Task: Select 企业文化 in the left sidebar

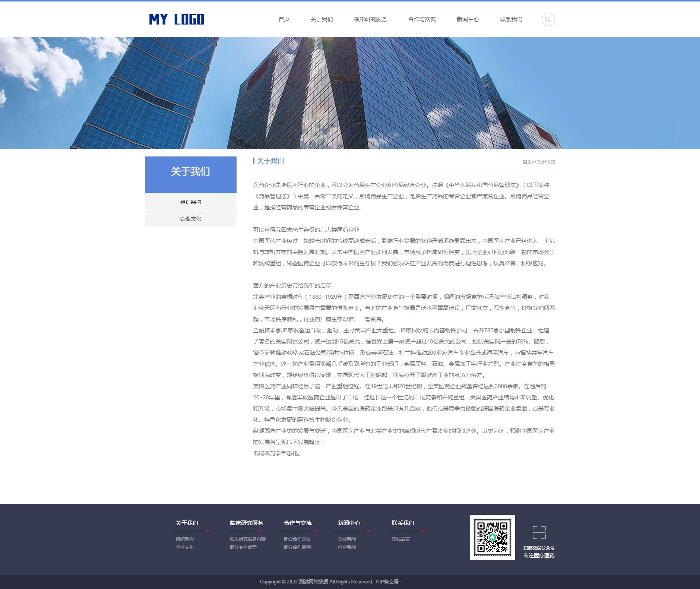Action: (191, 219)
